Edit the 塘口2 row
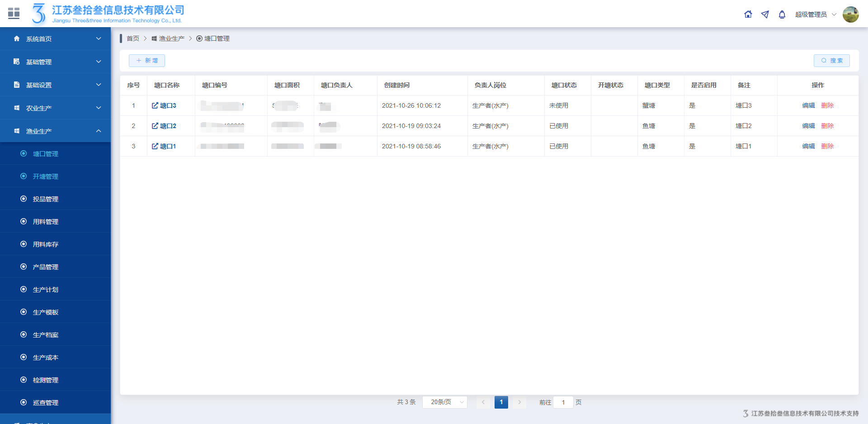This screenshot has height=424, width=868. (808, 126)
